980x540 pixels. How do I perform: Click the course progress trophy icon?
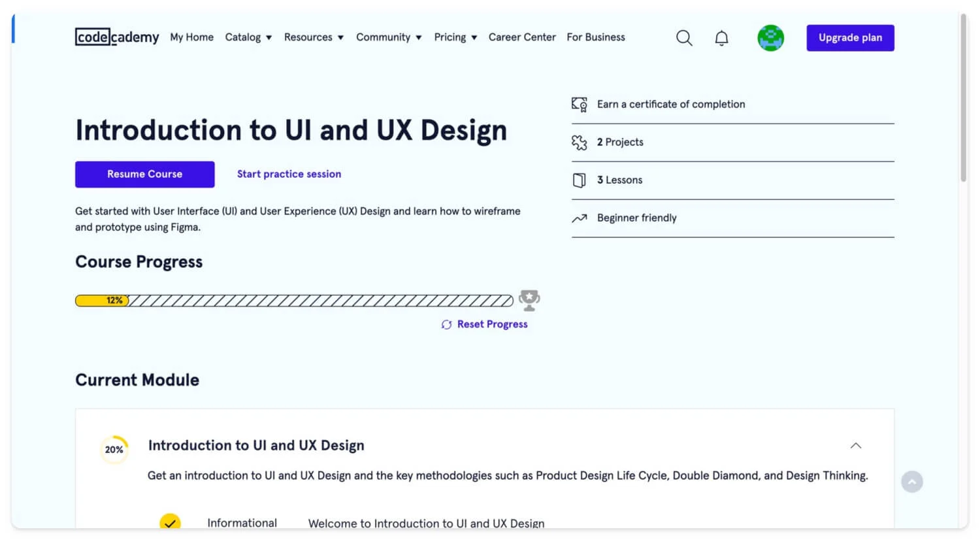529,300
